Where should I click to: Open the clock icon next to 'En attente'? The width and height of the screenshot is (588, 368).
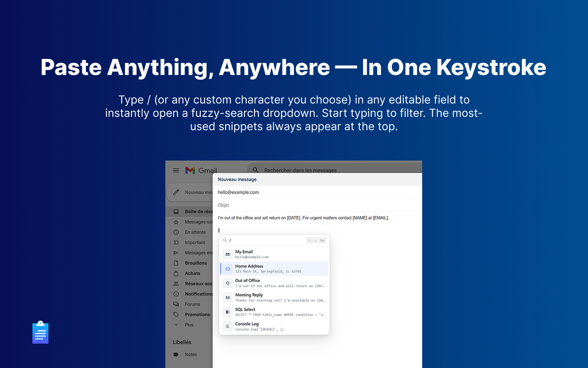pos(176,232)
